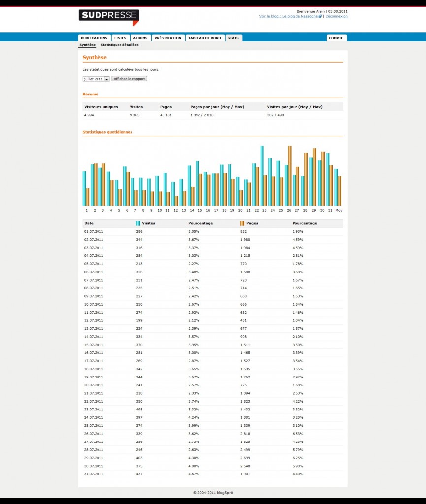Click the external link icon beside blog name
The image size is (426, 504).
[320, 16]
